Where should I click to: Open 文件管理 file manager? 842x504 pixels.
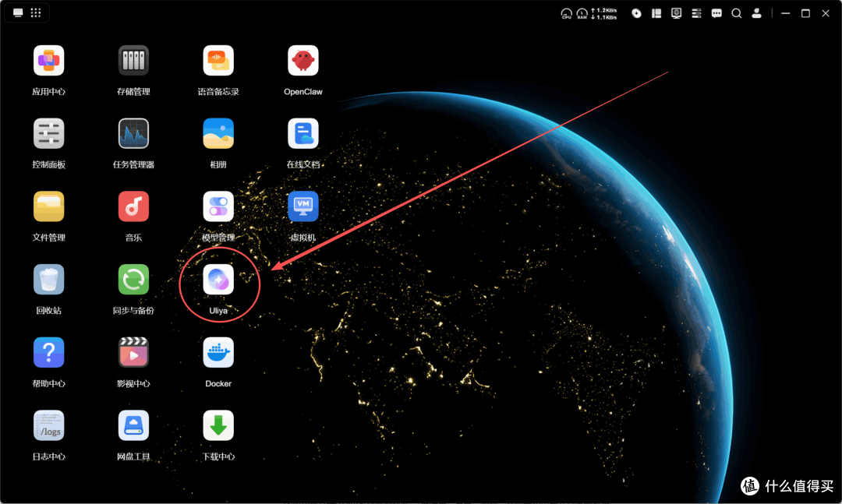point(49,206)
